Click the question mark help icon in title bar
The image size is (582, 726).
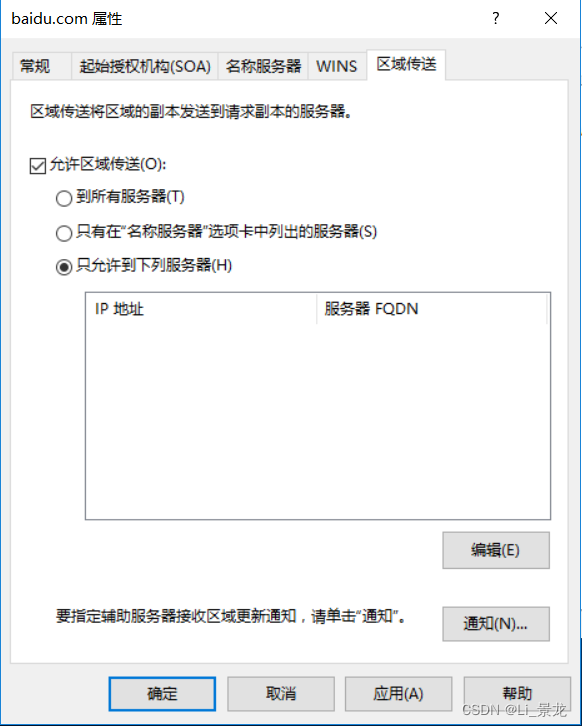[x=495, y=19]
